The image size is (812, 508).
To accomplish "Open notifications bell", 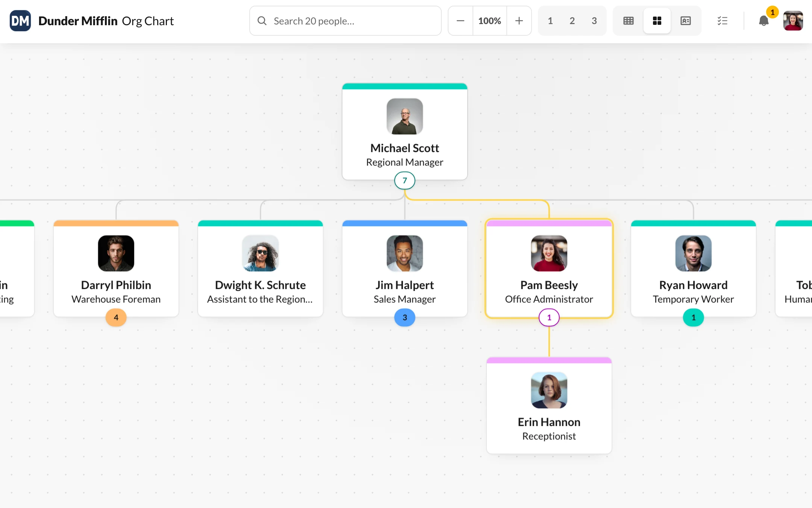I will pos(764,21).
